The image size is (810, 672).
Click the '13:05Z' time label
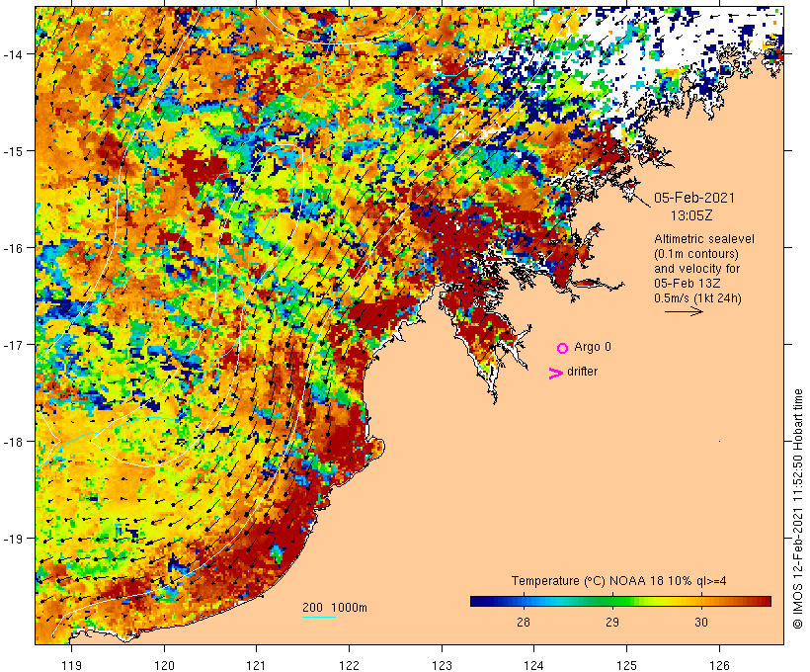click(691, 215)
